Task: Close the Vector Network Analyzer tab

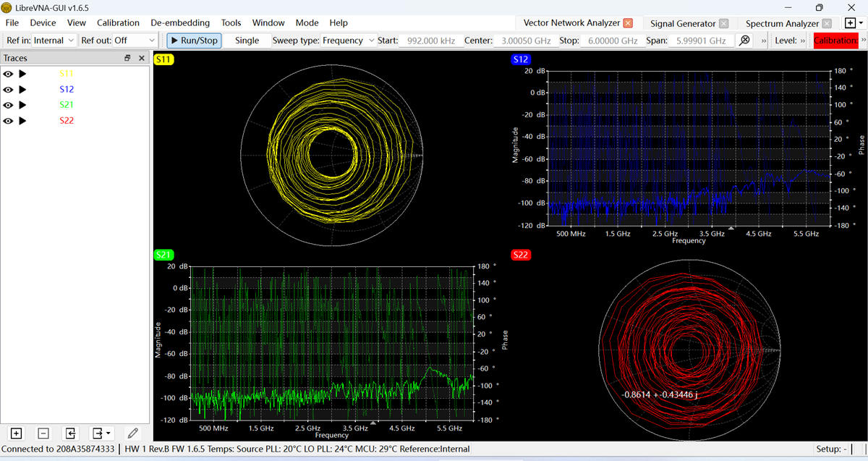Action: pos(628,23)
